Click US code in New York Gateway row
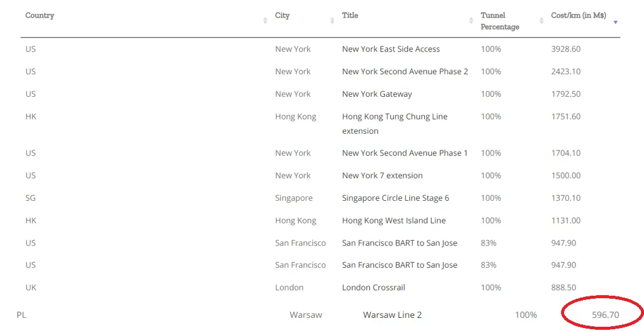Image resolution: width=644 pixels, height=331 pixels. coord(30,94)
